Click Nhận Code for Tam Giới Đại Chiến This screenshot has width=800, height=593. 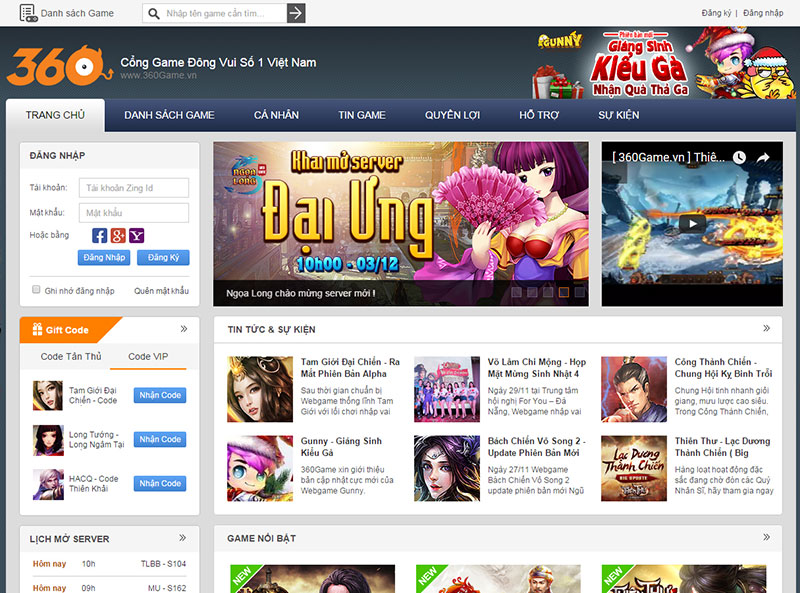[160, 395]
